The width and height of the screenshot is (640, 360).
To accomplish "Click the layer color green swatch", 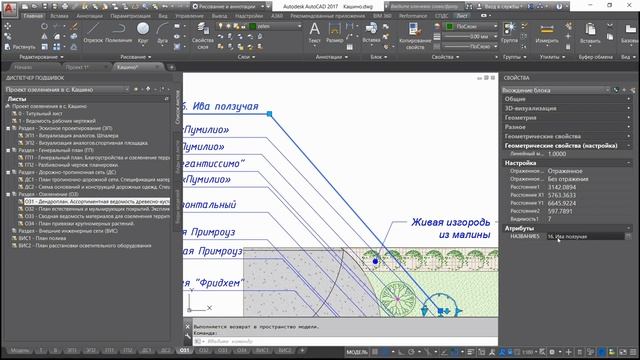I will click(253, 26).
